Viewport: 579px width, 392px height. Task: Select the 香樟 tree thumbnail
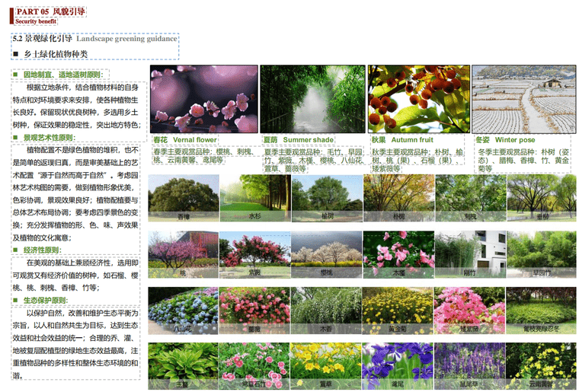[x=184, y=198]
